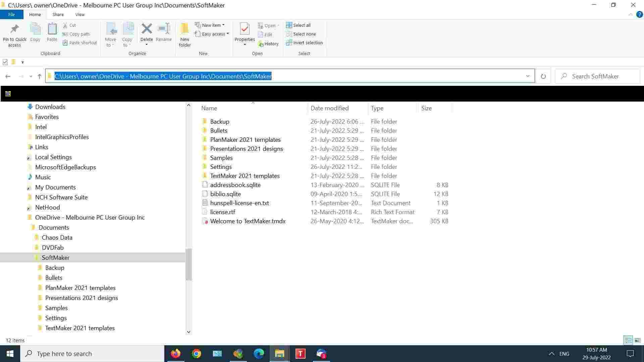Screen dimensions: 644x362
Task: Click the Delete icon in ribbon
Action: tap(147, 29)
